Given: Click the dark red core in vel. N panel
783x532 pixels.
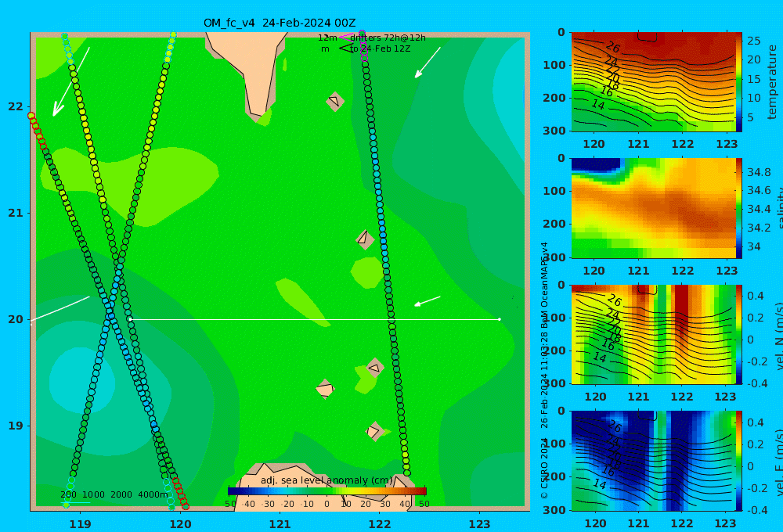Looking at the screenshot, I should coord(681,309).
